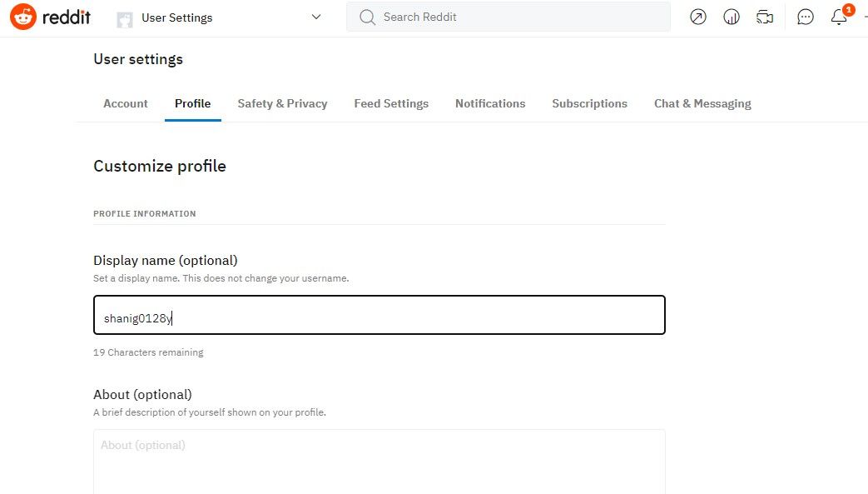Open the chat speech-bubble icon
The width and height of the screenshot is (868, 494).
tap(805, 17)
